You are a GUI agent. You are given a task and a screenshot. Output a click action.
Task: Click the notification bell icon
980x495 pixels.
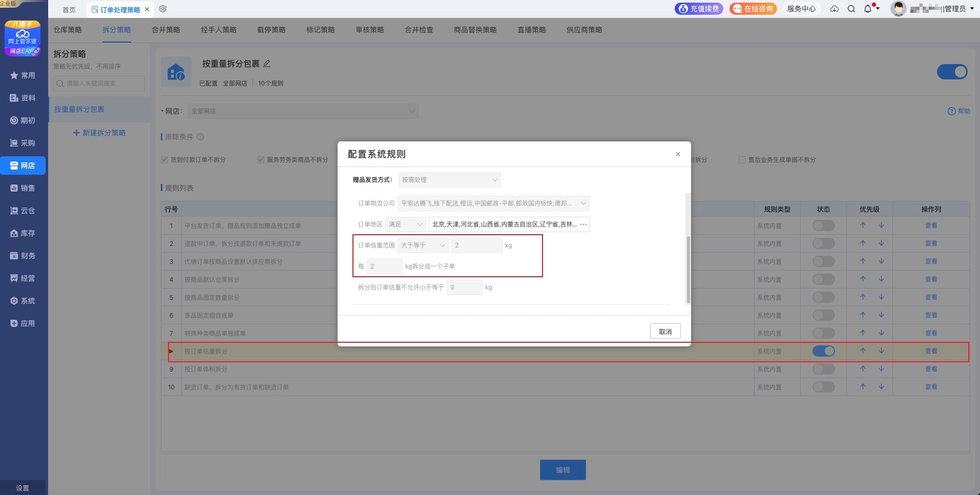[868, 9]
